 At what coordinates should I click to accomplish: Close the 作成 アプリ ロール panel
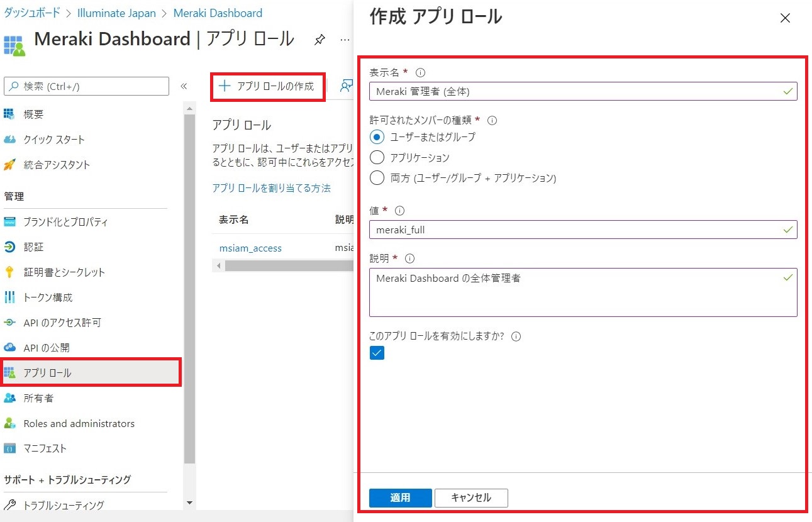click(785, 18)
